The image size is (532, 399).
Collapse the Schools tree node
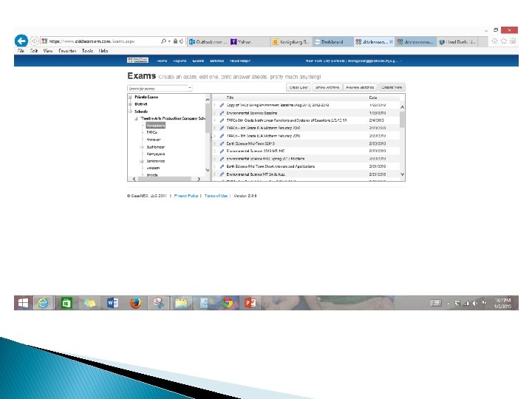tap(130, 112)
